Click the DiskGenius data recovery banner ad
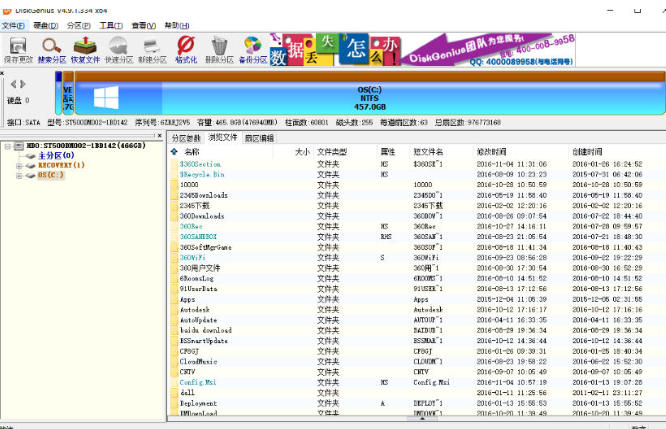This screenshot has height=429, width=666. point(422,50)
